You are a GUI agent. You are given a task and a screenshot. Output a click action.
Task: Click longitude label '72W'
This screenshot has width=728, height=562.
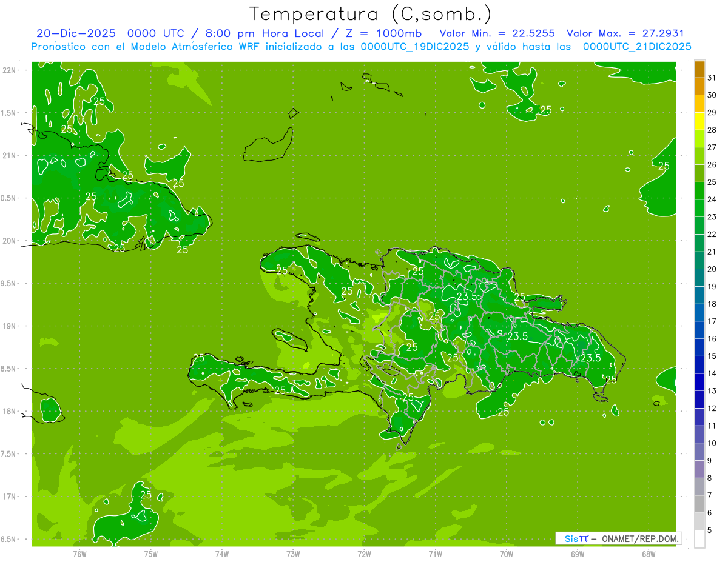365,554
